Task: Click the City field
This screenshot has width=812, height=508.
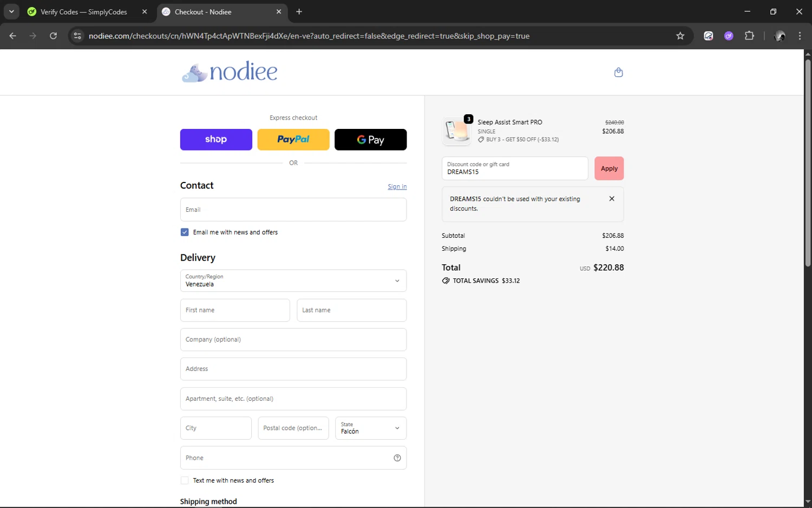Action: pos(216,428)
